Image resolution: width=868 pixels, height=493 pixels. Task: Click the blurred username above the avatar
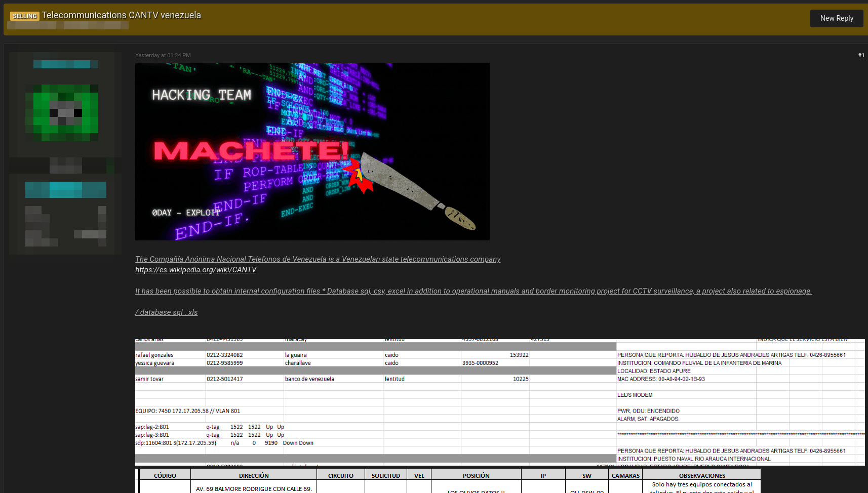pos(65,64)
